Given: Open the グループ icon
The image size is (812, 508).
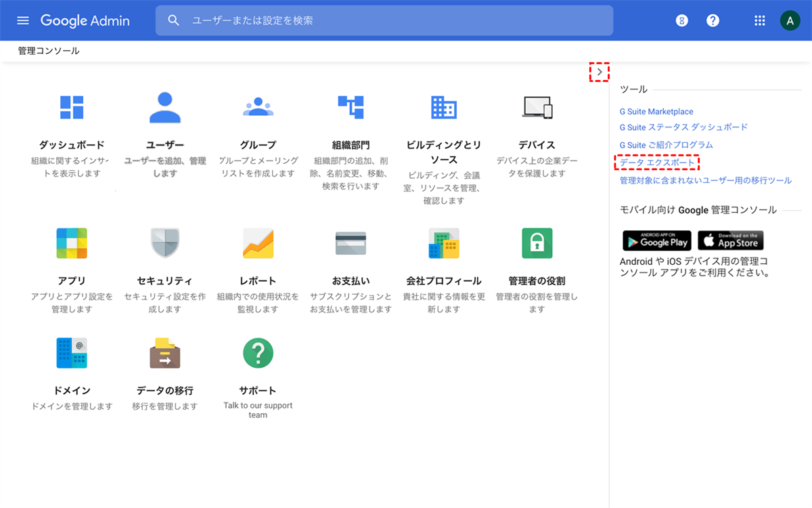Looking at the screenshot, I should [258, 107].
